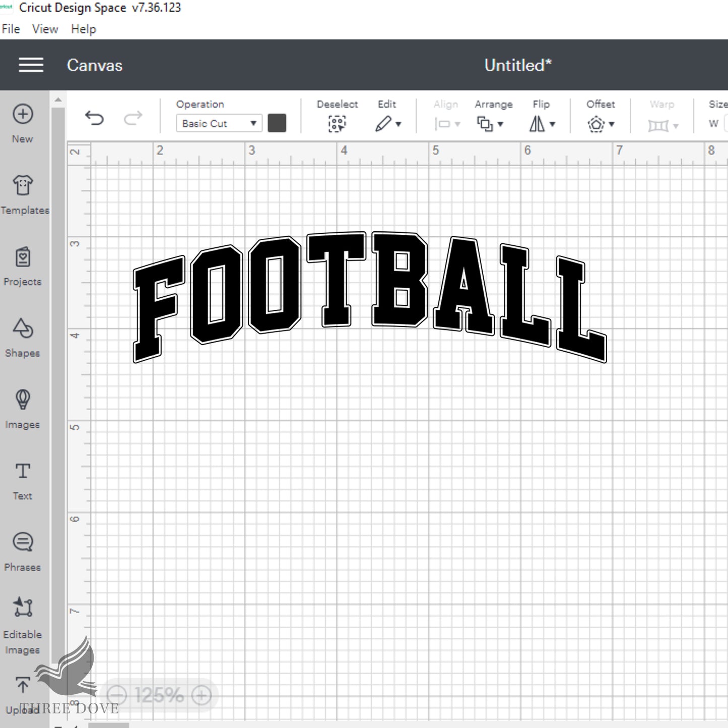Open the Operation Basic Cut dropdown
This screenshot has height=728, width=728.
(x=219, y=123)
